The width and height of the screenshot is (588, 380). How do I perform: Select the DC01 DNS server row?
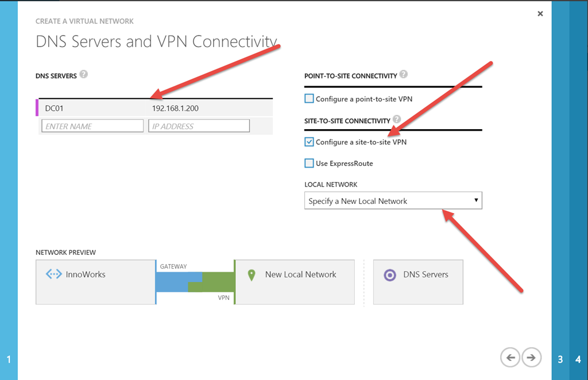click(x=154, y=108)
